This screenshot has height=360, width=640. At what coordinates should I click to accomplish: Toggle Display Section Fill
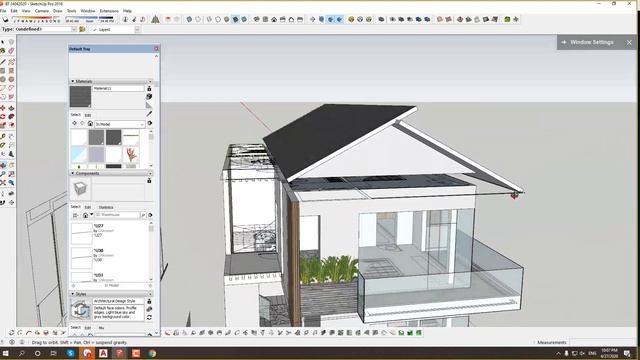click(339, 19)
